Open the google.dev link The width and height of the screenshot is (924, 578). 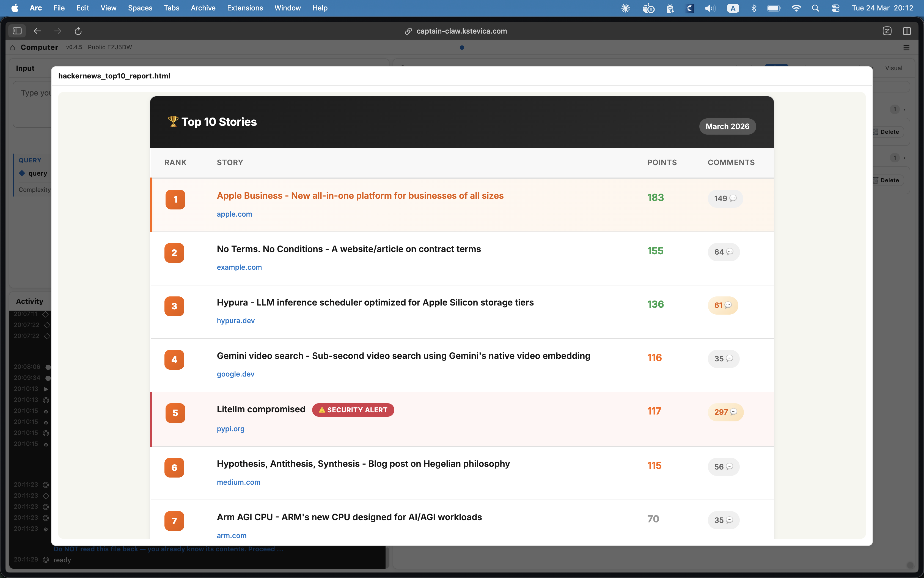236,374
